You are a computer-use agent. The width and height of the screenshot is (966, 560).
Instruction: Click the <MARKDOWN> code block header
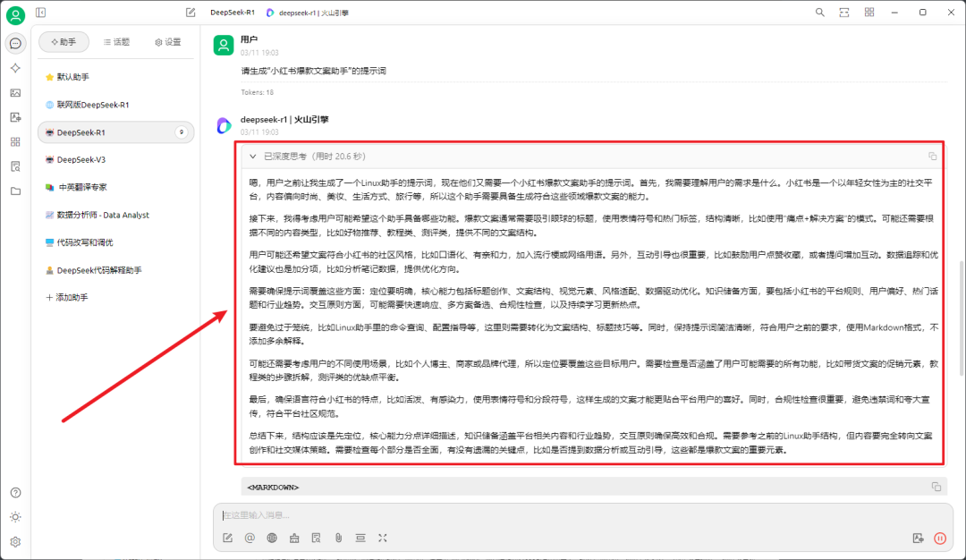tap(594, 487)
